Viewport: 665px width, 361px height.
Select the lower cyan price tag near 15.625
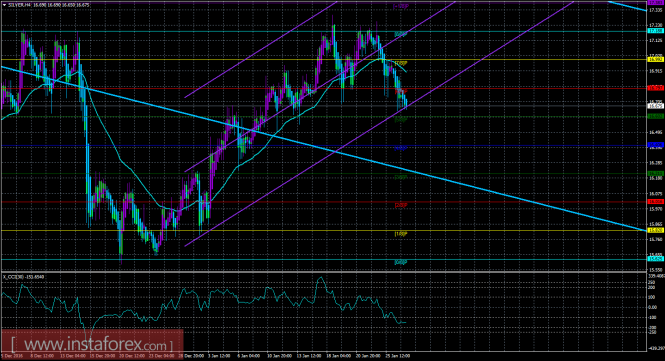tap(655, 259)
